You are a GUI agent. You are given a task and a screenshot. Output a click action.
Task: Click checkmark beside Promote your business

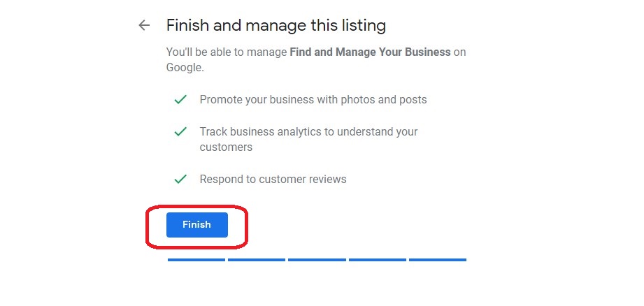180,100
